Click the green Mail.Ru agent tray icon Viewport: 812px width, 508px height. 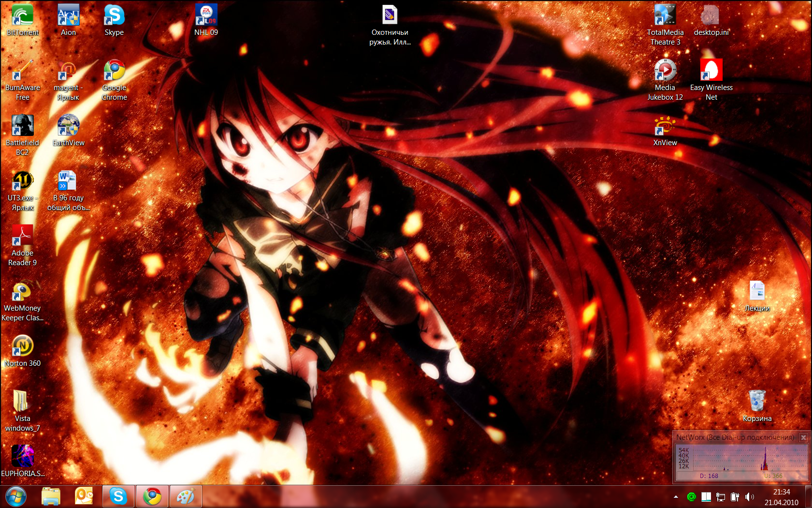point(692,497)
